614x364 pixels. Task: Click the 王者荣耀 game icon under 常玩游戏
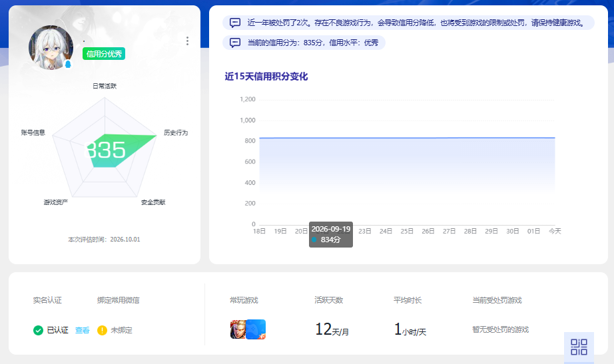coord(238,329)
